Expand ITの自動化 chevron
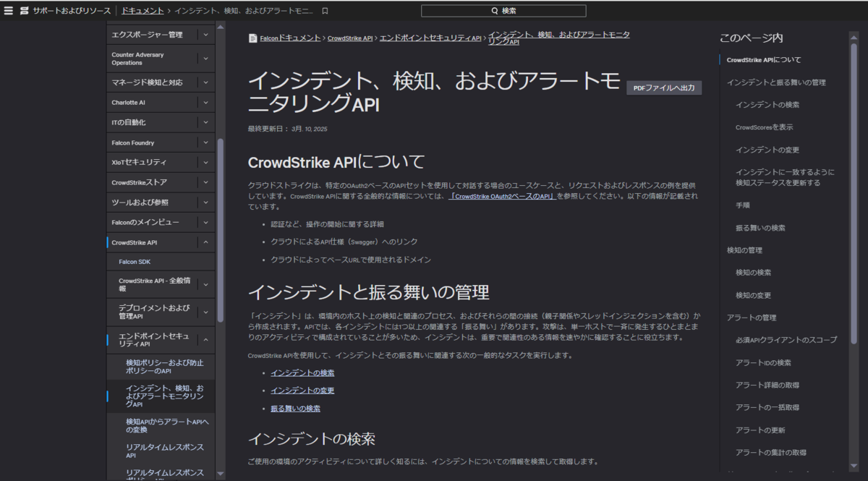The width and height of the screenshot is (868, 481). [205, 122]
